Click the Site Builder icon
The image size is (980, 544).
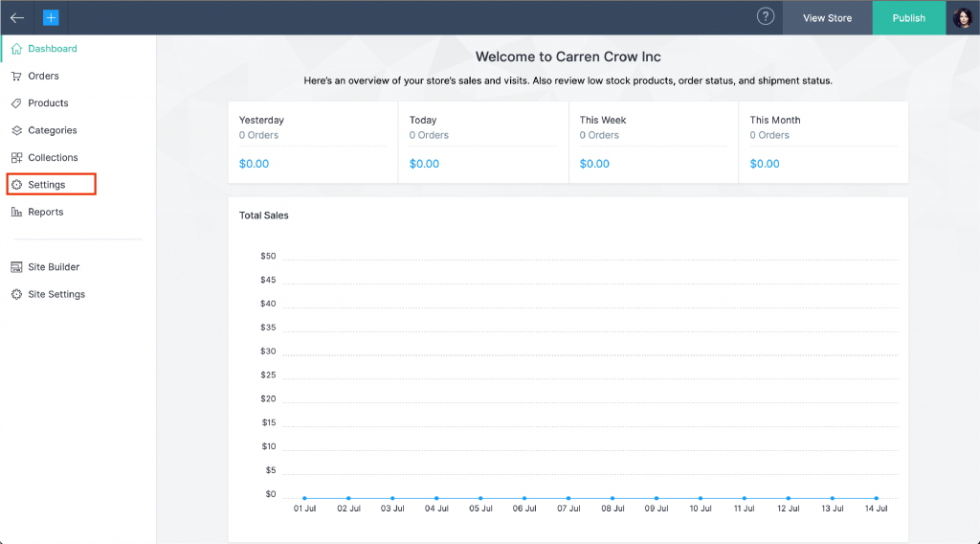[16, 267]
